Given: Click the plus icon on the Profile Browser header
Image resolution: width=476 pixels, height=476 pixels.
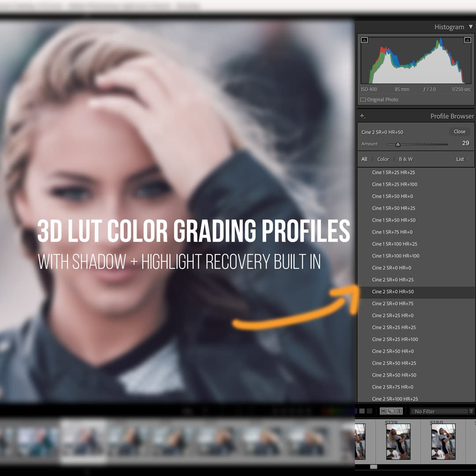Looking at the screenshot, I should [x=362, y=115].
